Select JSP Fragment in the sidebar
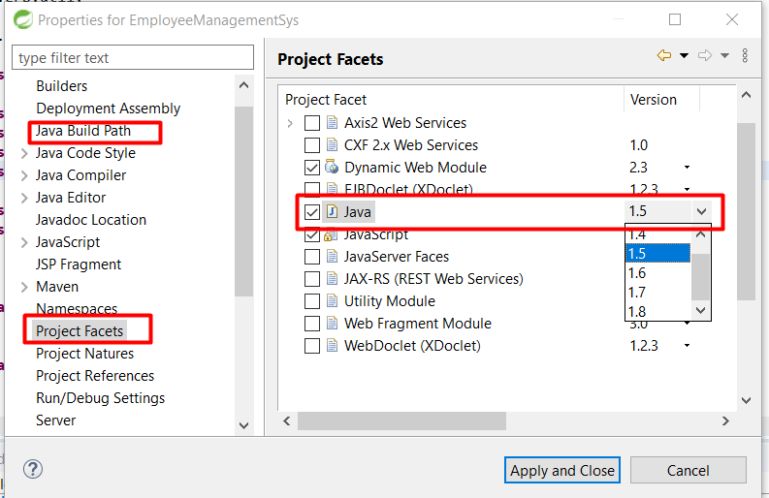Viewport: 769px width, 498px height. click(78, 264)
